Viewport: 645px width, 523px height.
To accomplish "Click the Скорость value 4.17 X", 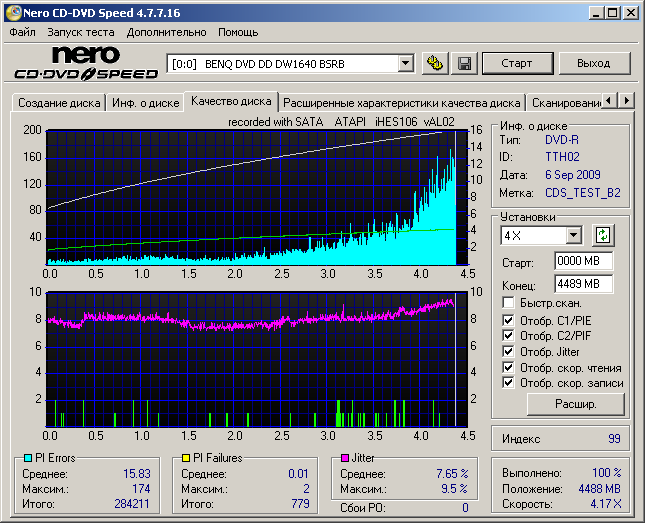I will click(606, 504).
